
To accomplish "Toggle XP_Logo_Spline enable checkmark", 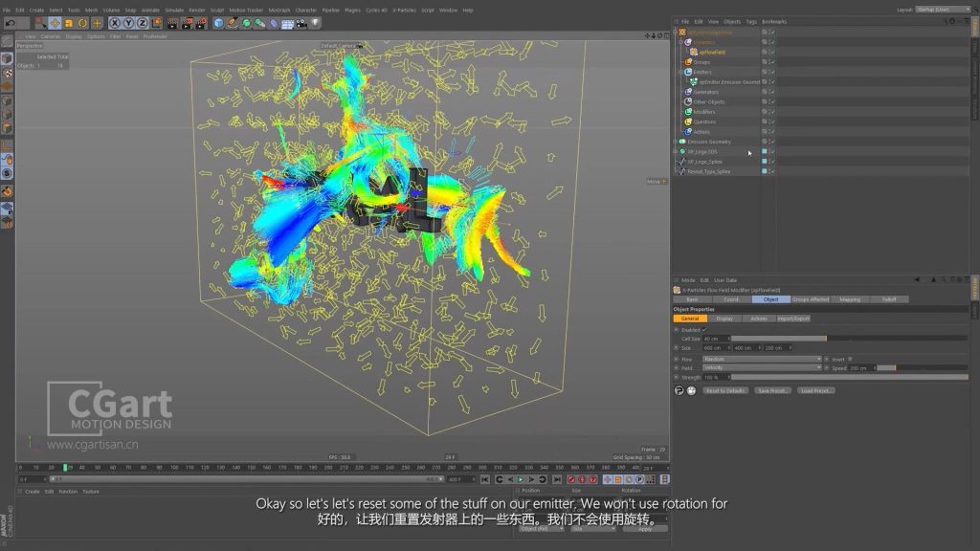I will [x=772, y=162].
